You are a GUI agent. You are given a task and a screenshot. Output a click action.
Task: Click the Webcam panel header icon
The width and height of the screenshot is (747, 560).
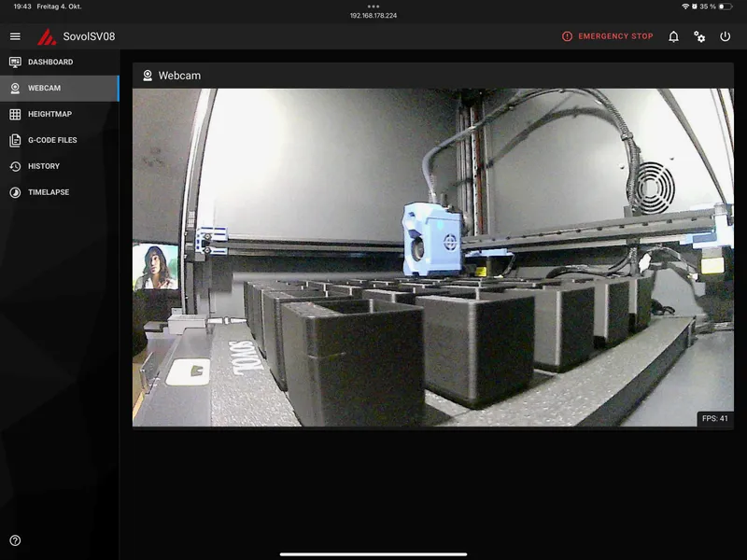pyautogui.click(x=148, y=76)
